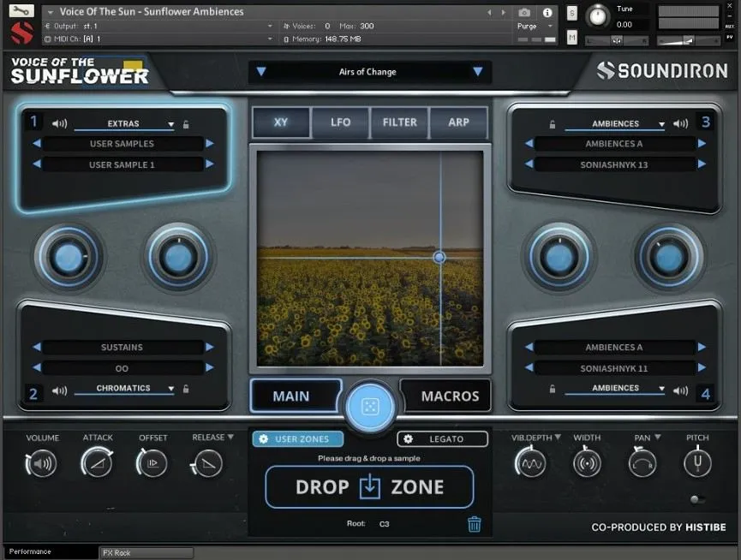Open the MACROS page
The width and height of the screenshot is (741, 560).
point(445,396)
